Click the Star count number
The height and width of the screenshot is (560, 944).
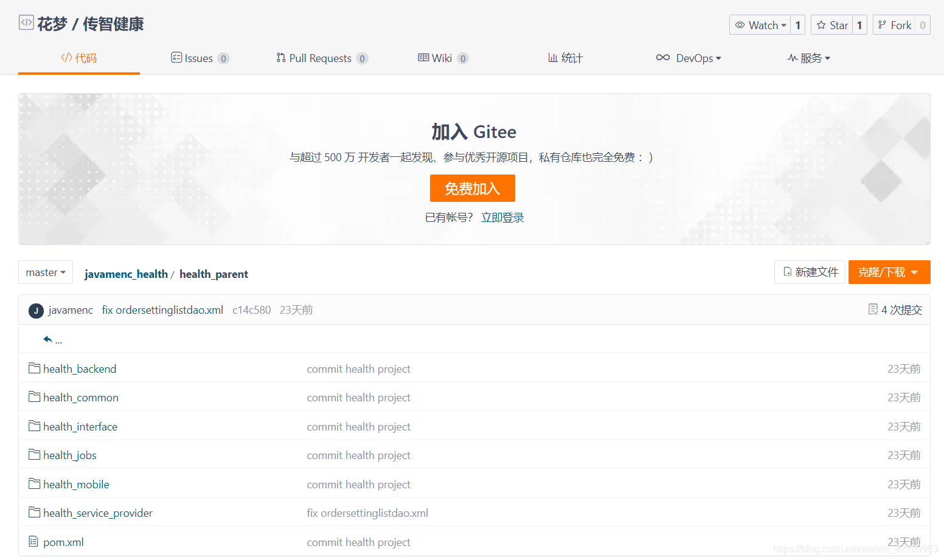point(859,25)
